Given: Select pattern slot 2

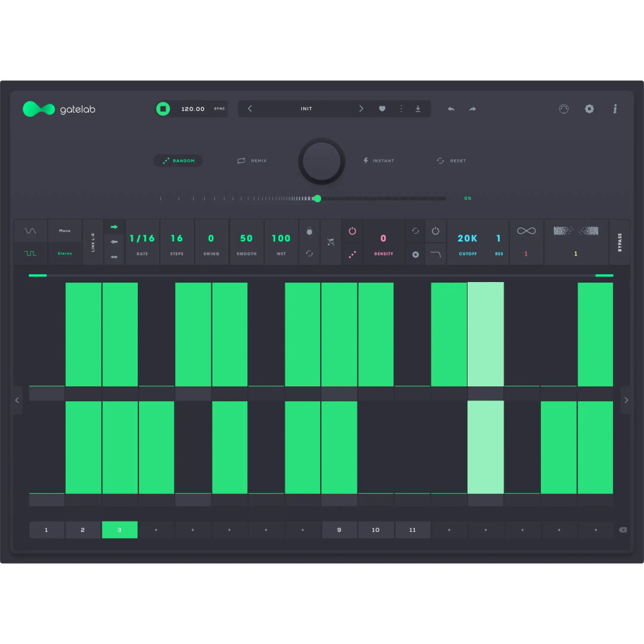Looking at the screenshot, I should point(82,530).
